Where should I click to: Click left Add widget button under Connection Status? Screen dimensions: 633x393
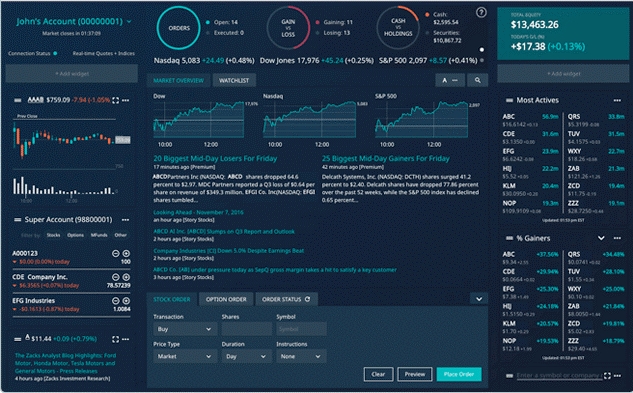click(x=72, y=74)
